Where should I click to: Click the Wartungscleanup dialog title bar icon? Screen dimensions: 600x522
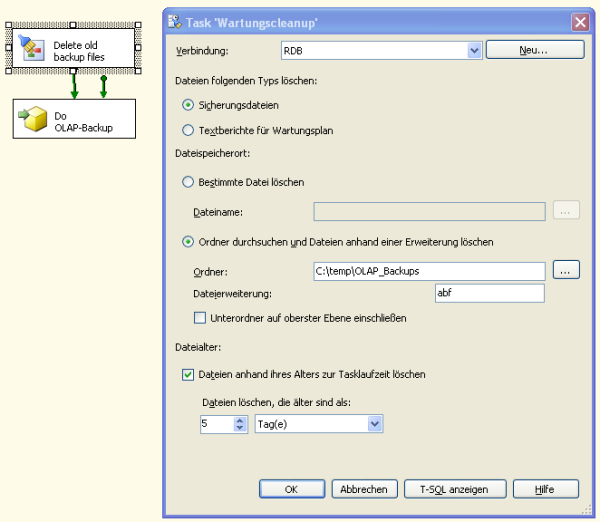point(176,22)
